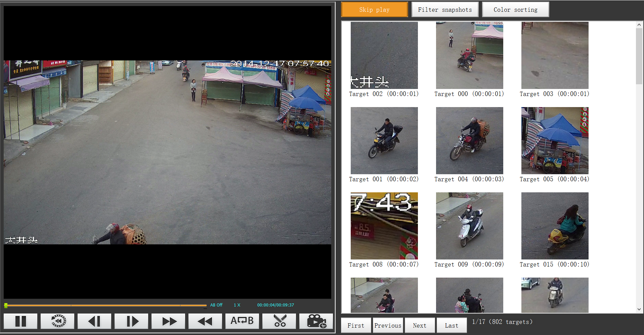Go to the Previous page
The image size is (644, 335).
coord(388,325)
